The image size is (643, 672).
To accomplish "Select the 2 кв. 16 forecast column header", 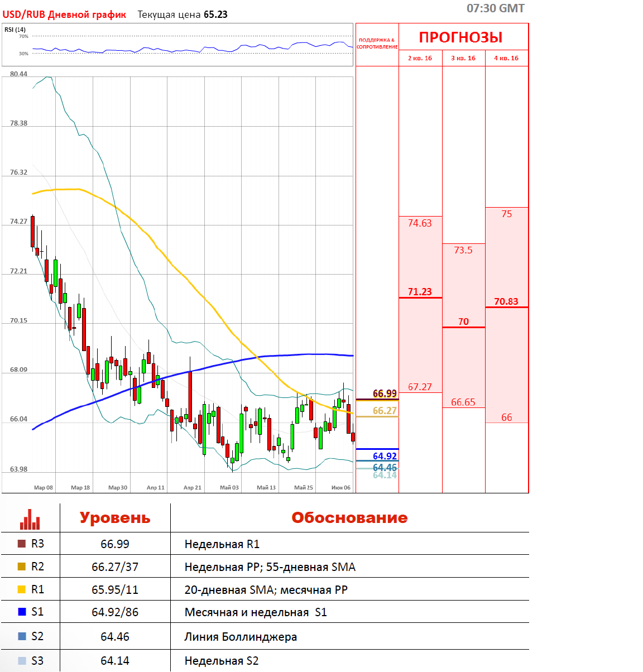I will (x=420, y=58).
